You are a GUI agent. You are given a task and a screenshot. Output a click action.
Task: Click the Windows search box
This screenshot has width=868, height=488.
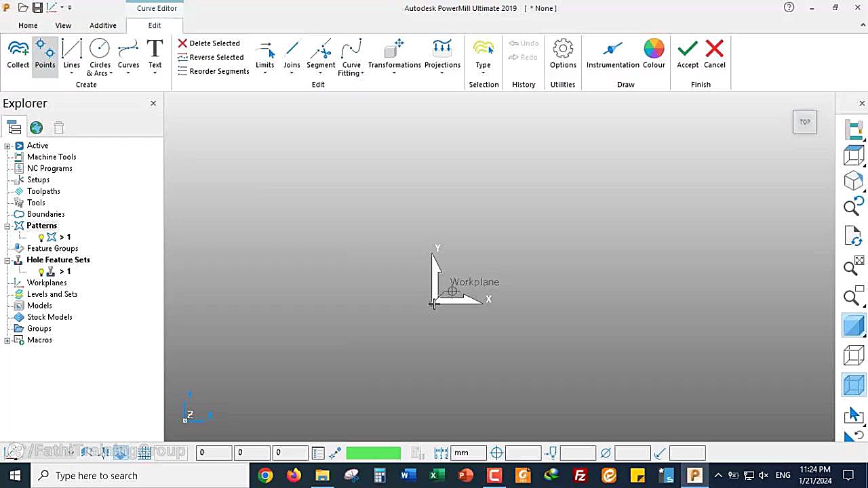139,476
